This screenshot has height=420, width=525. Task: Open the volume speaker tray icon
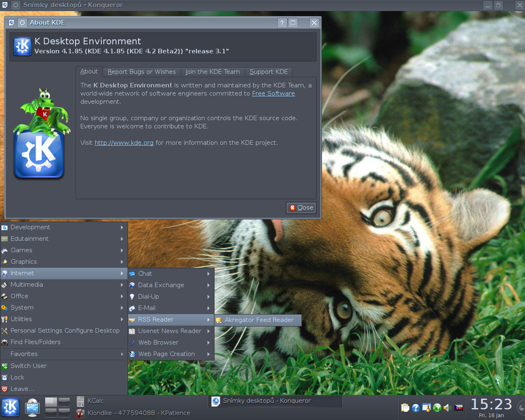pos(447,408)
